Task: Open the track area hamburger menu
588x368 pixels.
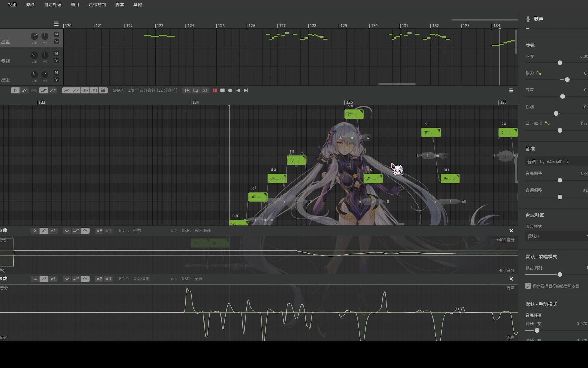Action: click(56, 24)
